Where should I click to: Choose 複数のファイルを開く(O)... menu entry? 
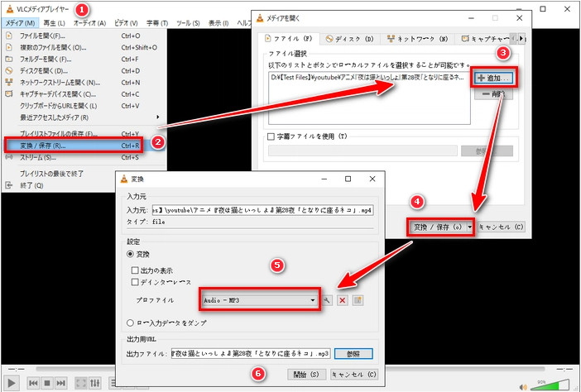click(x=84, y=47)
